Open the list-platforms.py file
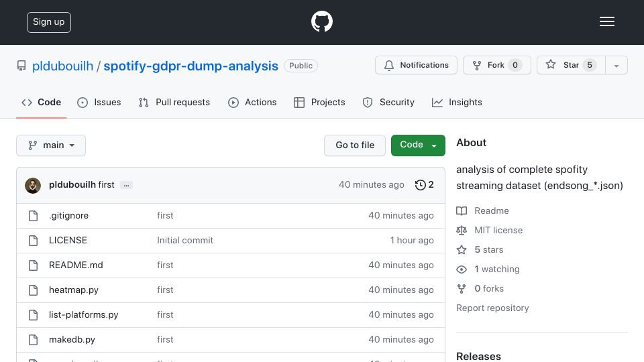The height and width of the screenshot is (362, 644). pyautogui.click(x=83, y=315)
